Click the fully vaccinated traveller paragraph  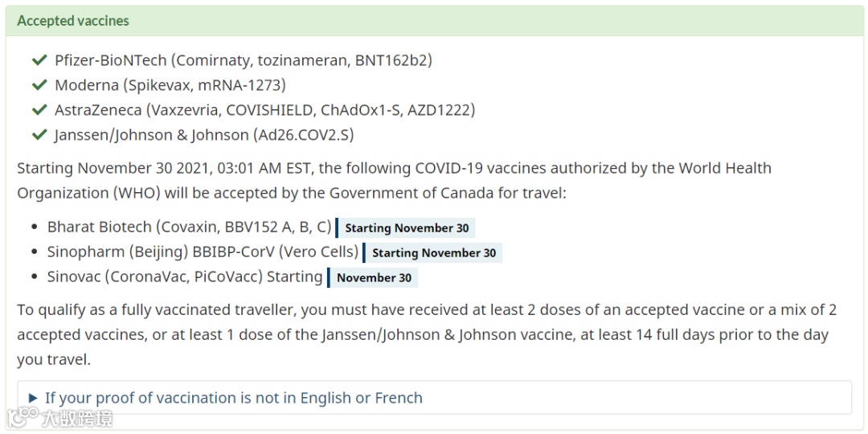pos(426,335)
